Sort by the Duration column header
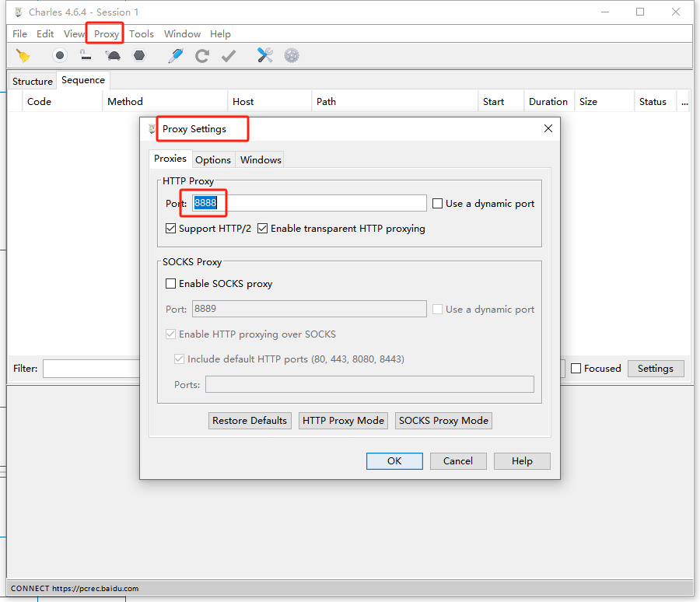This screenshot has height=602, width=700. [x=548, y=102]
